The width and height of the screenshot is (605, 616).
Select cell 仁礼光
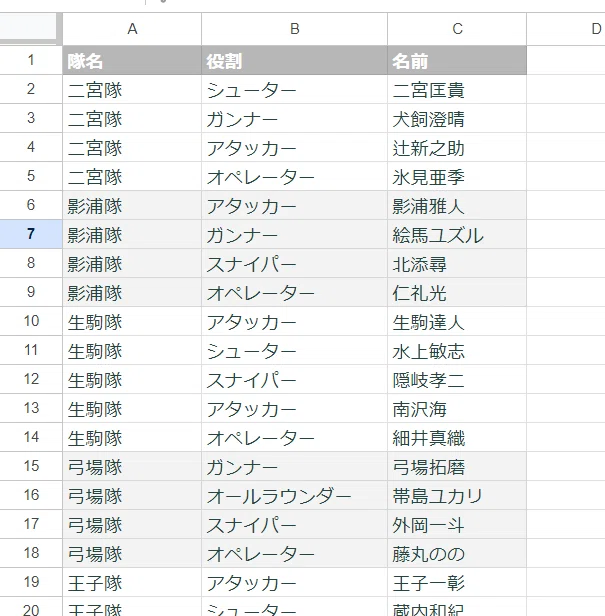[x=457, y=292]
